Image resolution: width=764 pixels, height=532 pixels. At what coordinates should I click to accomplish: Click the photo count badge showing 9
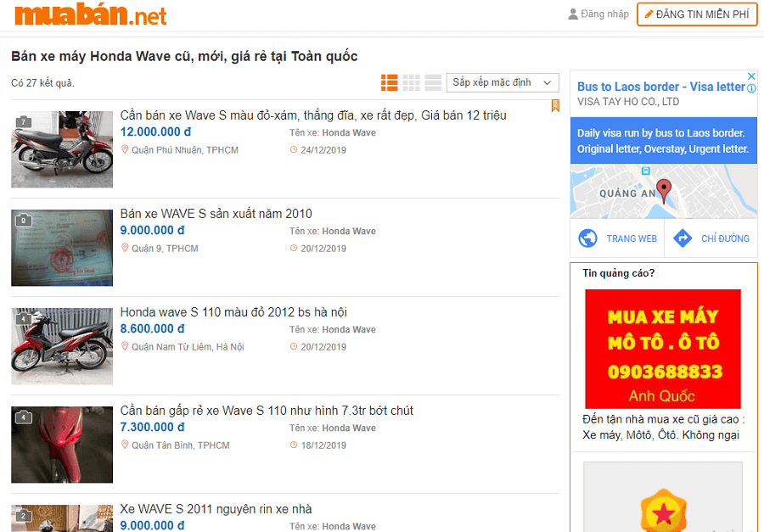point(24,221)
